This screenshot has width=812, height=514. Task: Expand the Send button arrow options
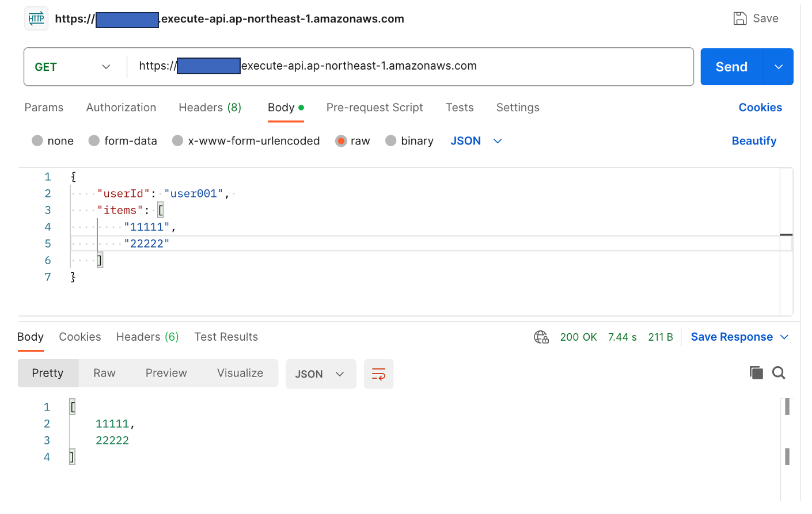pos(778,67)
